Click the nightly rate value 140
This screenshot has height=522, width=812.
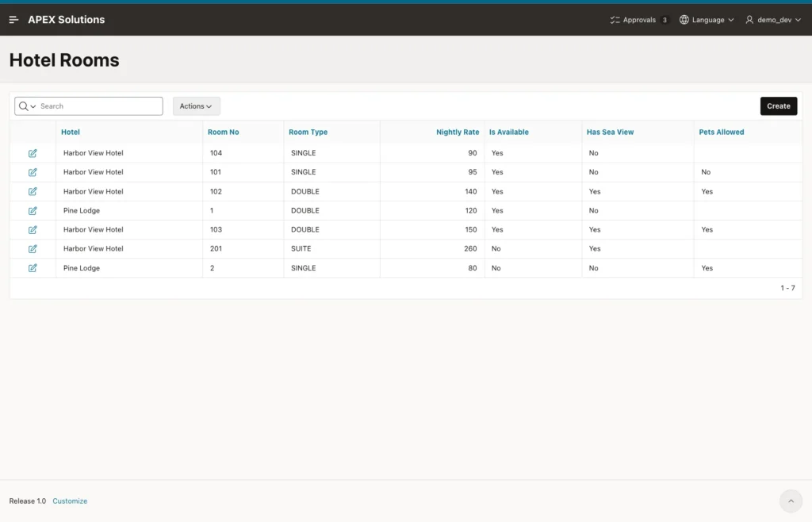point(471,192)
